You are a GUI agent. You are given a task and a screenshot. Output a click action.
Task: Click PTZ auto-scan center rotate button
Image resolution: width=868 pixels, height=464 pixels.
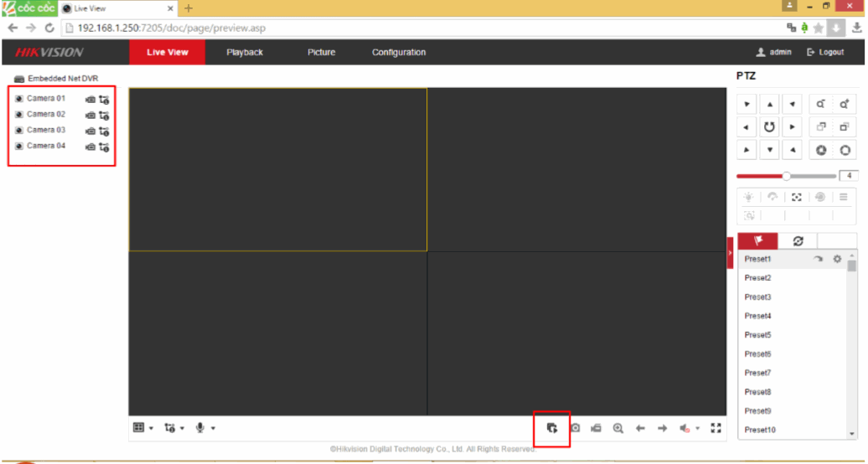(x=768, y=127)
